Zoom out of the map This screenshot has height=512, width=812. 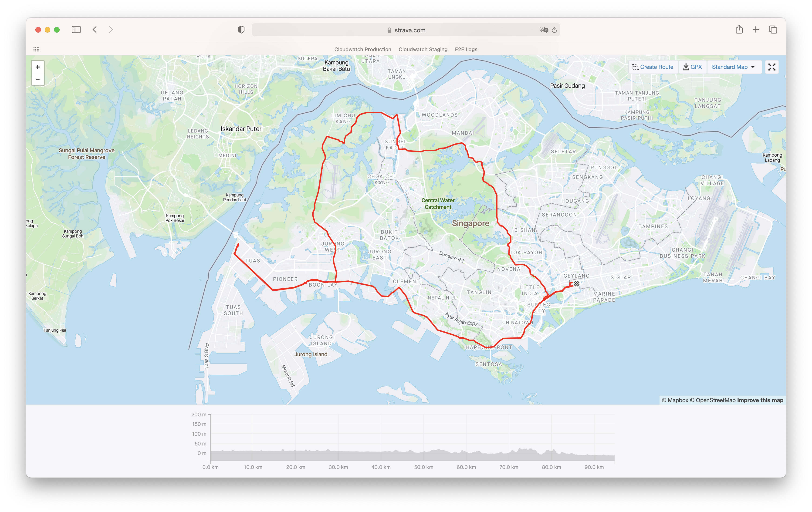38,79
